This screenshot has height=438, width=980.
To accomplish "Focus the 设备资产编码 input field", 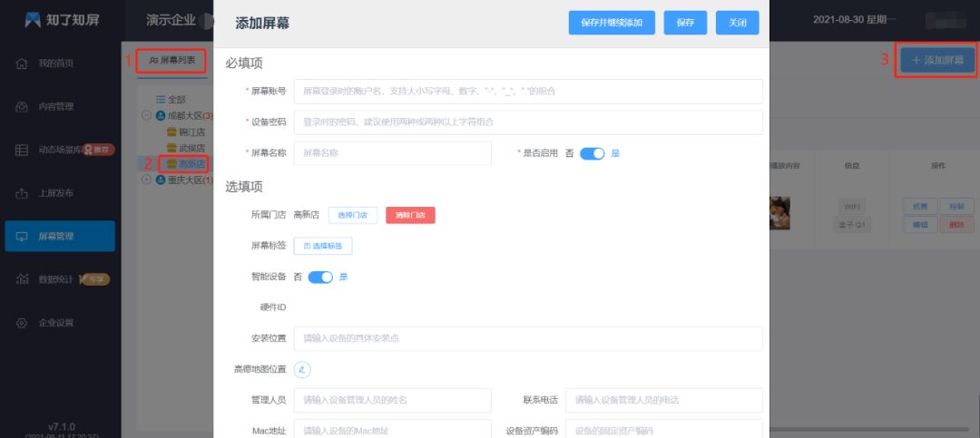I will pos(664,429).
